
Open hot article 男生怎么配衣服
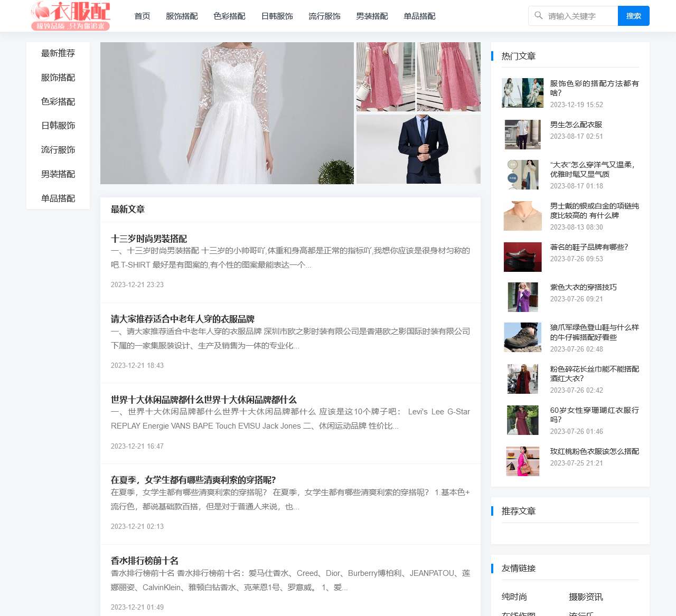click(x=576, y=125)
